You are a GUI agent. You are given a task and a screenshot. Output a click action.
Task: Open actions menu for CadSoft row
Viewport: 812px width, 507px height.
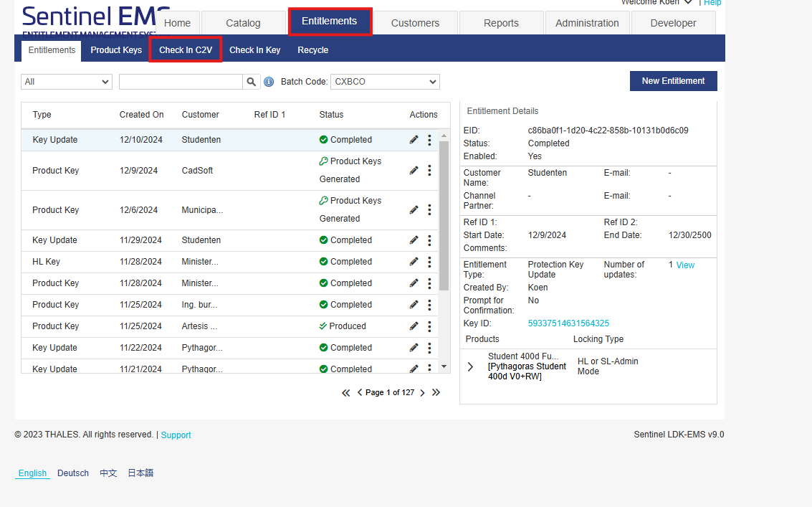click(x=429, y=170)
